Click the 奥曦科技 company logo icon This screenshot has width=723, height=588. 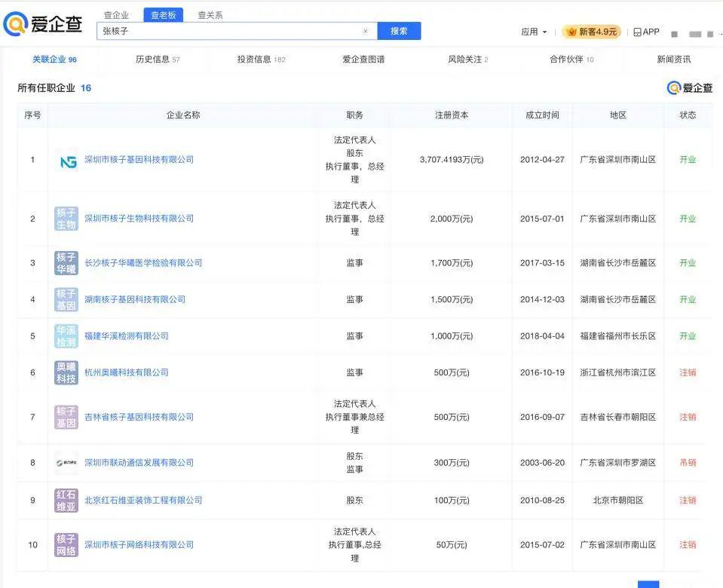click(66, 372)
